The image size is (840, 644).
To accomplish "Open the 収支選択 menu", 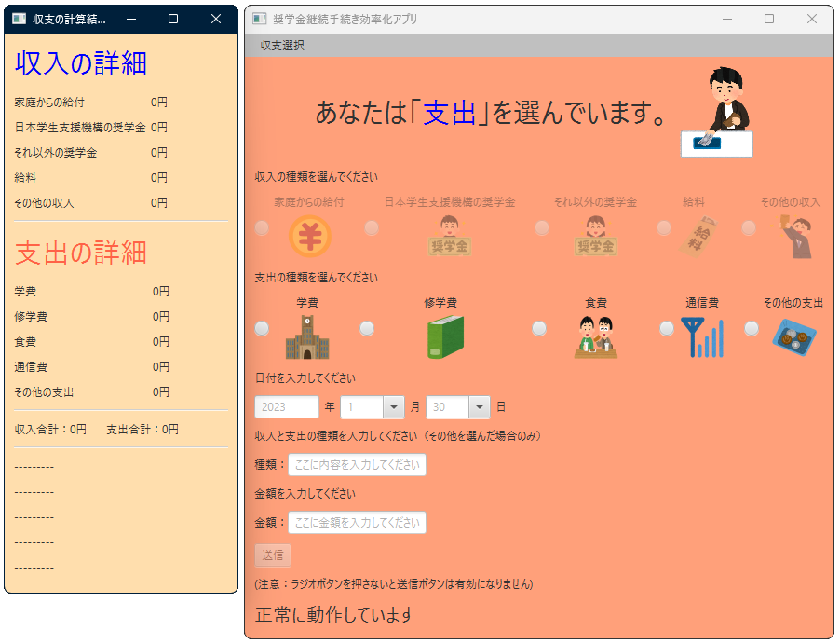I will [281, 46].
